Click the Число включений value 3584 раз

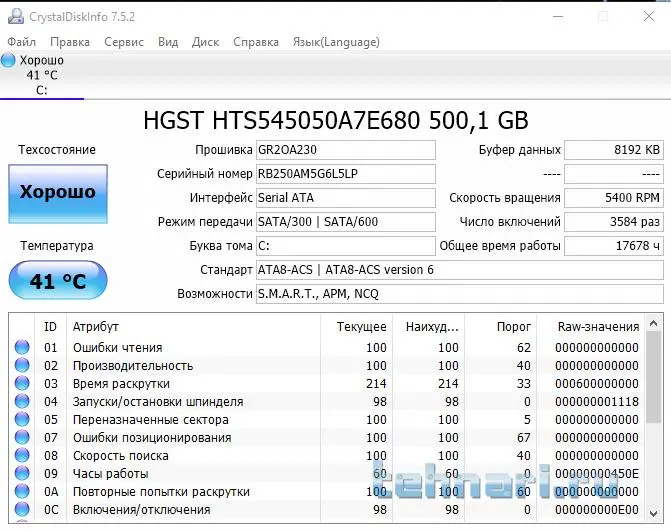(614, 222)
